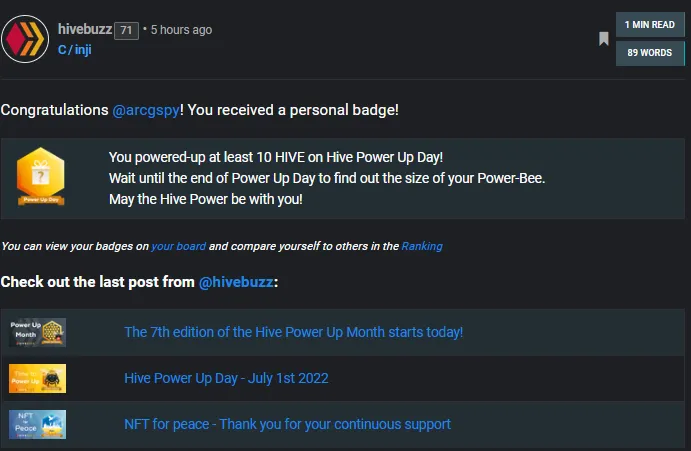Open Hive Power Up Day July 1st 2022 post

[x=226, y=378]
